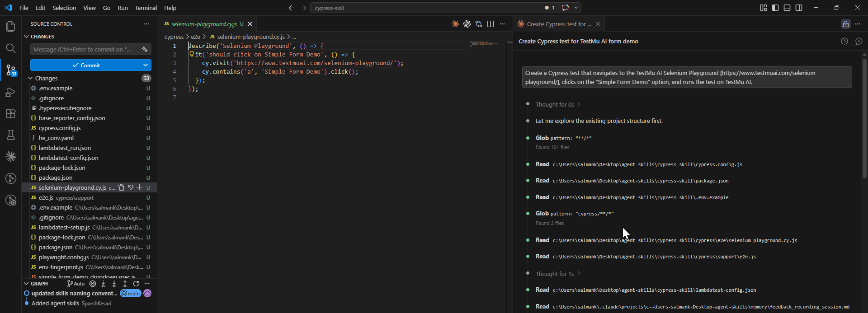Open the File menu
This screenshot has width=868, height=313.
24,8
